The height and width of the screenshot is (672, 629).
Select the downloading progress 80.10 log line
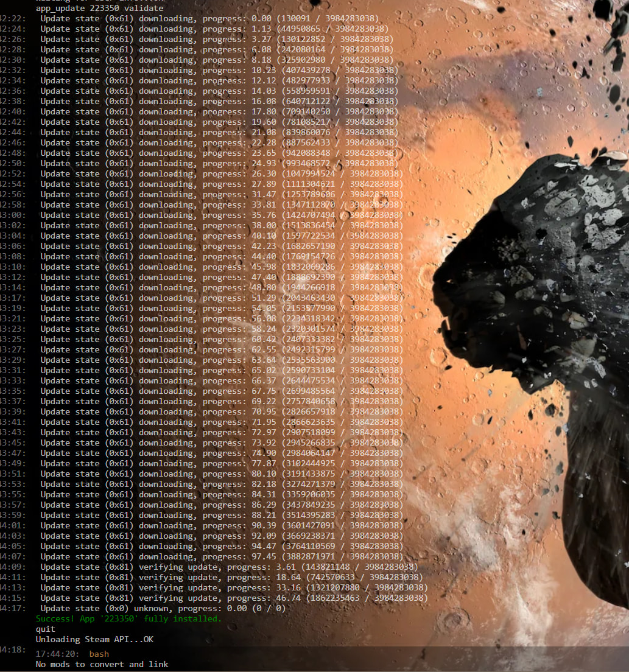click(x=221, y=474)
